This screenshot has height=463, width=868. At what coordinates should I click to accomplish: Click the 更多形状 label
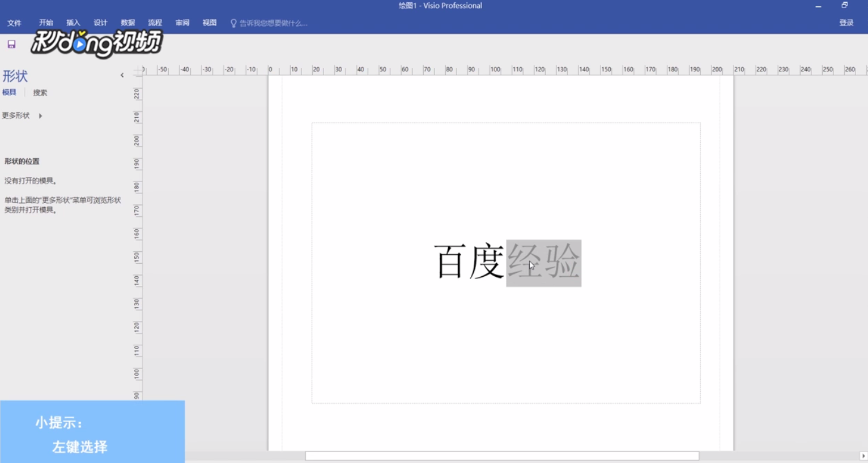16,115
